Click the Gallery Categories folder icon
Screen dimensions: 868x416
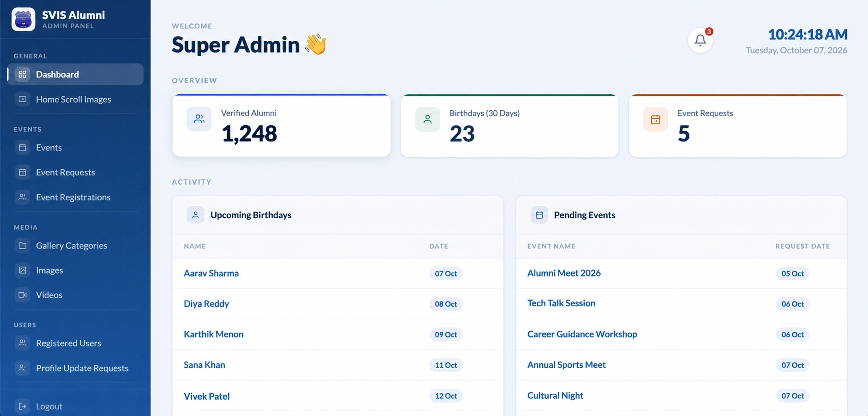tap(23, 245)
